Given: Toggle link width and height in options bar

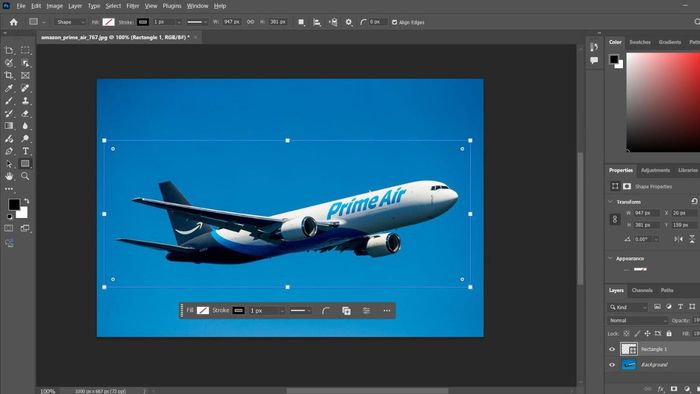Looking at the screenshot, I should point(250,21).
